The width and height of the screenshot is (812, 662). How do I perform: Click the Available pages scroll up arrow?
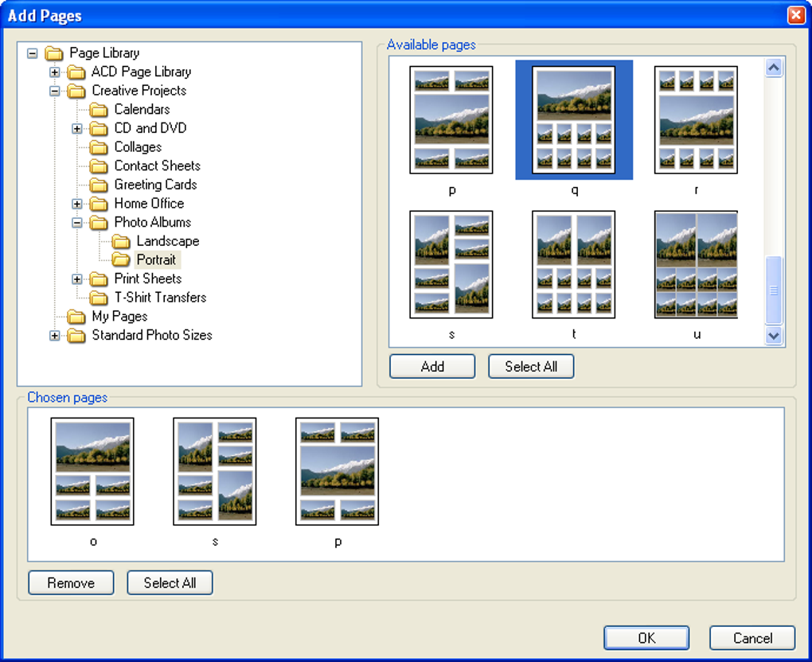click(x=774, y=68)
